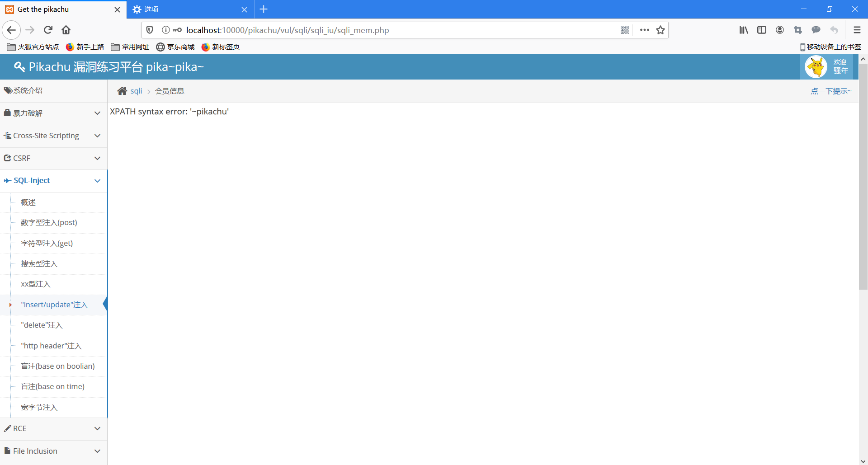Open the 新手上路 bookmark
Image resolution: width=868 pixels, height=465 pixels.
pos(85,47)
